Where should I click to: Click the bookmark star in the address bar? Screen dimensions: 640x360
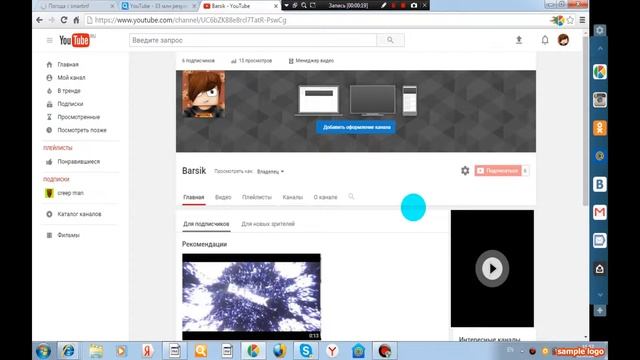(x=570, y=20)
